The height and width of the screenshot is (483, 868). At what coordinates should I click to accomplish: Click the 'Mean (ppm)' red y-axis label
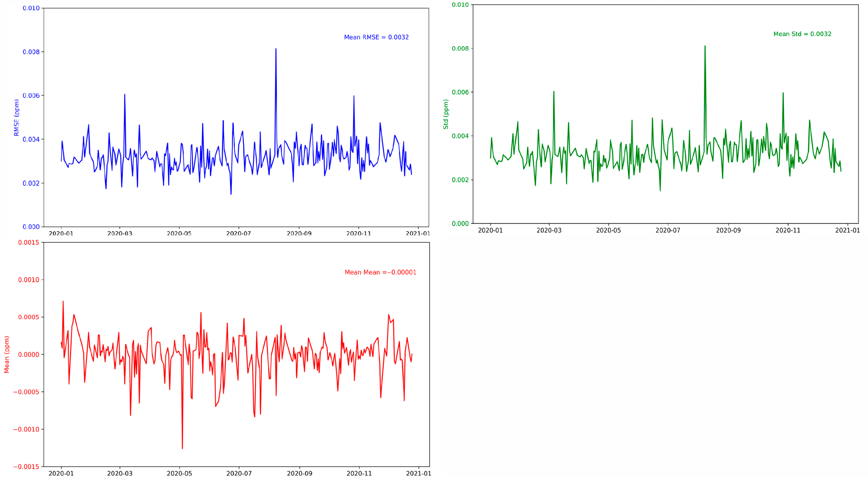pos(6,354)
